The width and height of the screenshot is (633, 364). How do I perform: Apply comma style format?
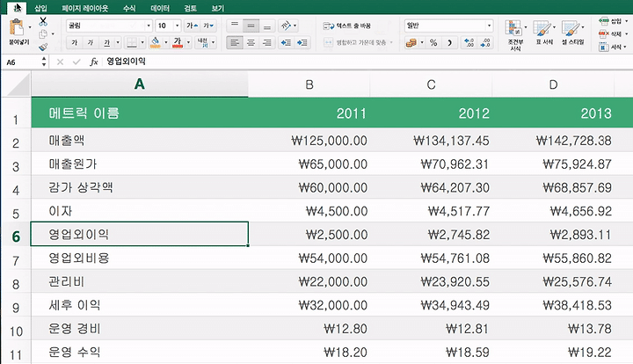pyautogui.click(x=449, y=42)
